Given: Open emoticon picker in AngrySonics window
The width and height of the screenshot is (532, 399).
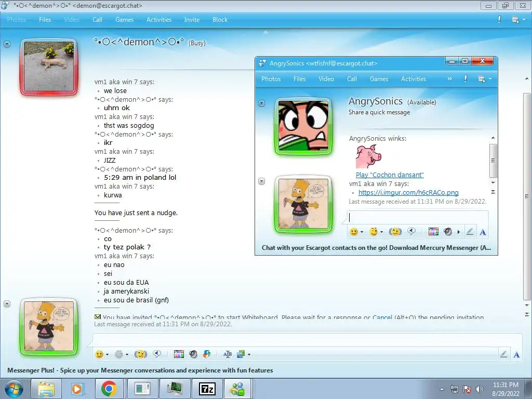Looking at the screenshot, I should 353,232.
